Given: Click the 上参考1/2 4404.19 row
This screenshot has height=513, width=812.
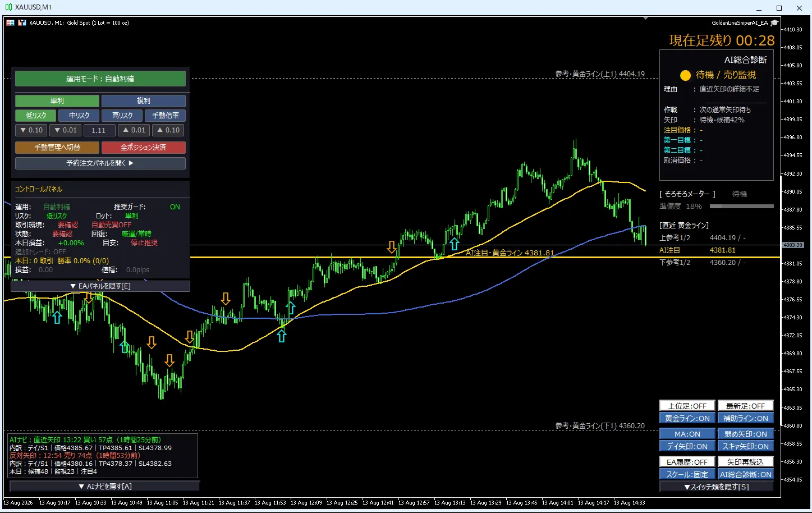Looking at the screenshot, I should (x=703, y=238).
